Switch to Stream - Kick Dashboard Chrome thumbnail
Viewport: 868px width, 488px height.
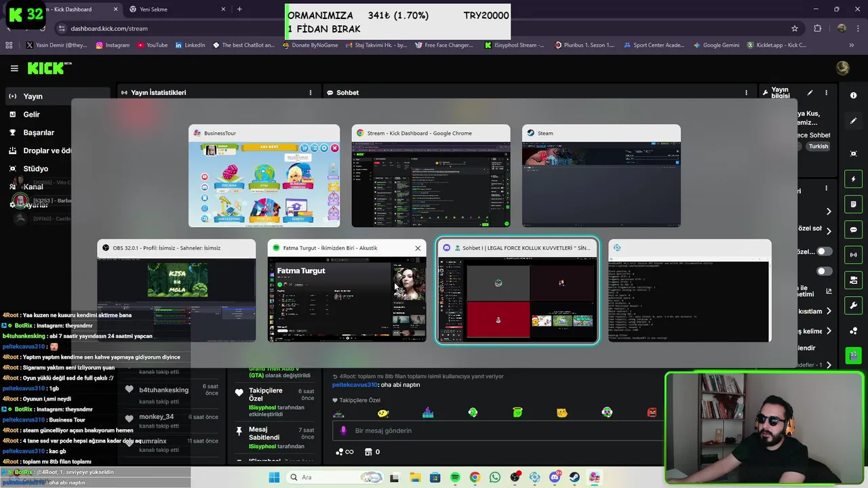pyautogui.click(x=431, y=176)
